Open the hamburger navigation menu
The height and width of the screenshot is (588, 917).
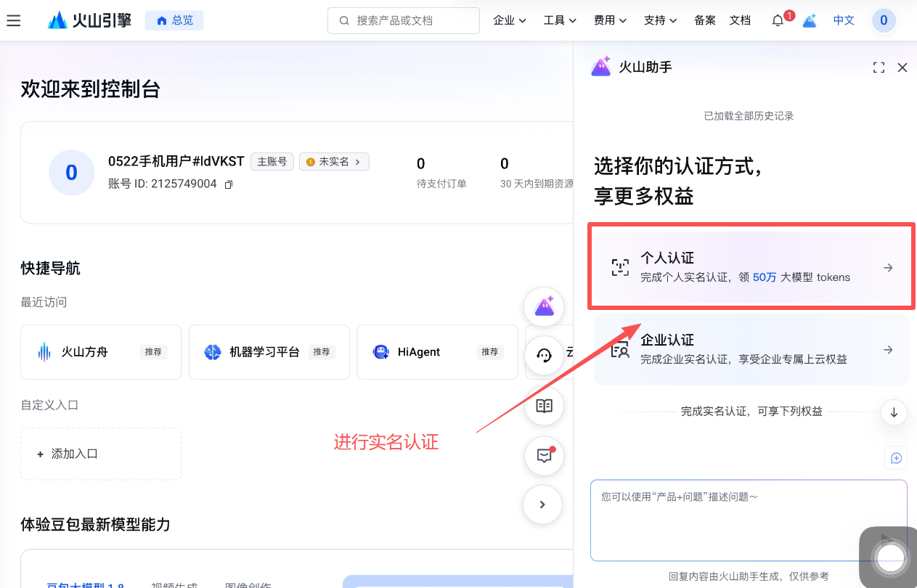[x=14, y=20]
